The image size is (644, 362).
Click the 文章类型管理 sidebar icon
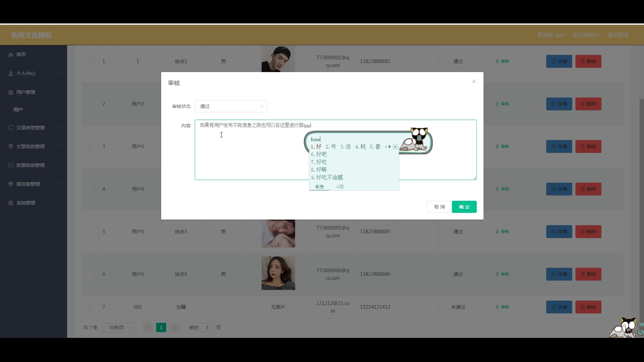click(11, 128)
